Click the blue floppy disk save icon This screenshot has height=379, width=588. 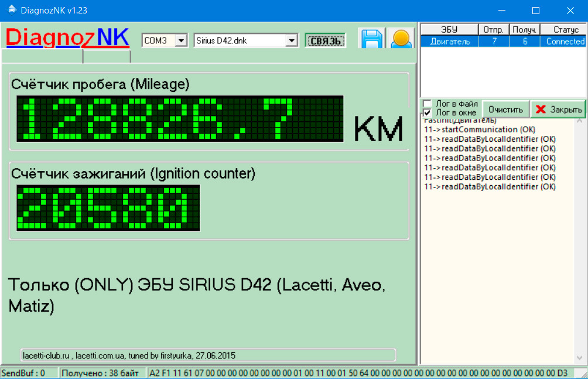coord(371,39)
